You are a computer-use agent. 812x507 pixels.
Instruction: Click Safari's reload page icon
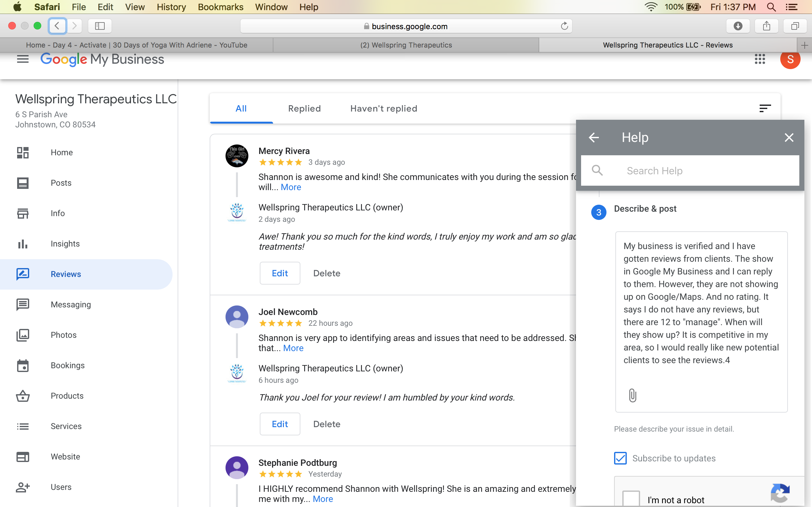tap(564, 26)
